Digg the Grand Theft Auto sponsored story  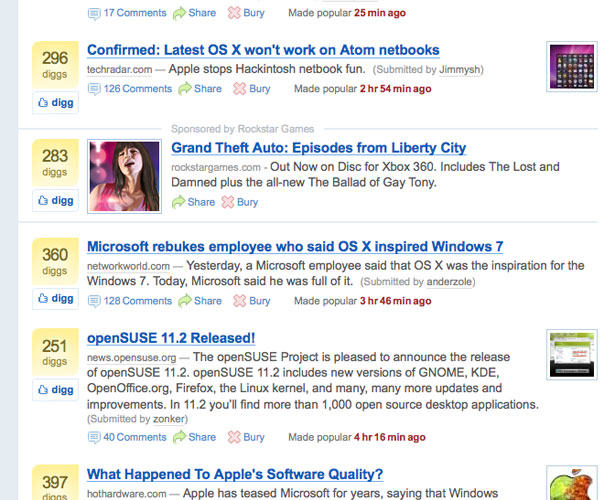point(55,201)
